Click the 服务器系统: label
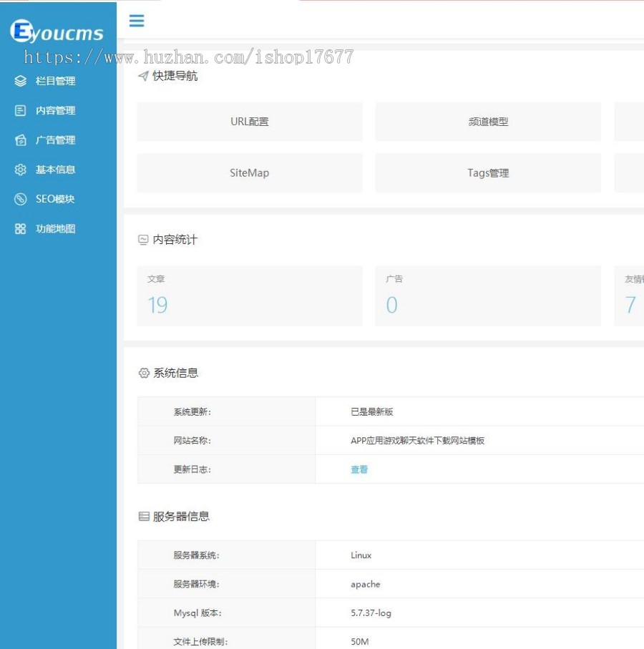The image size is (644, 649). point(196,555)
